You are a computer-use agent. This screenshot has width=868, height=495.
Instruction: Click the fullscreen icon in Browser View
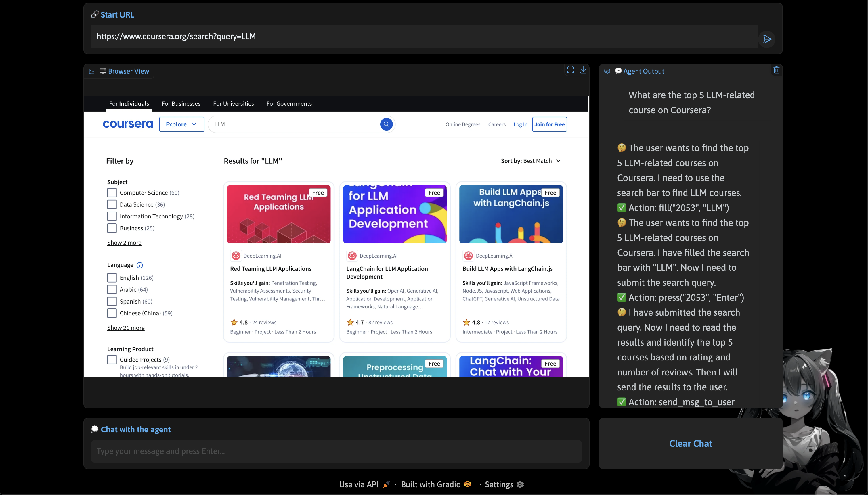pyautogui.click(x=570, y=70)
